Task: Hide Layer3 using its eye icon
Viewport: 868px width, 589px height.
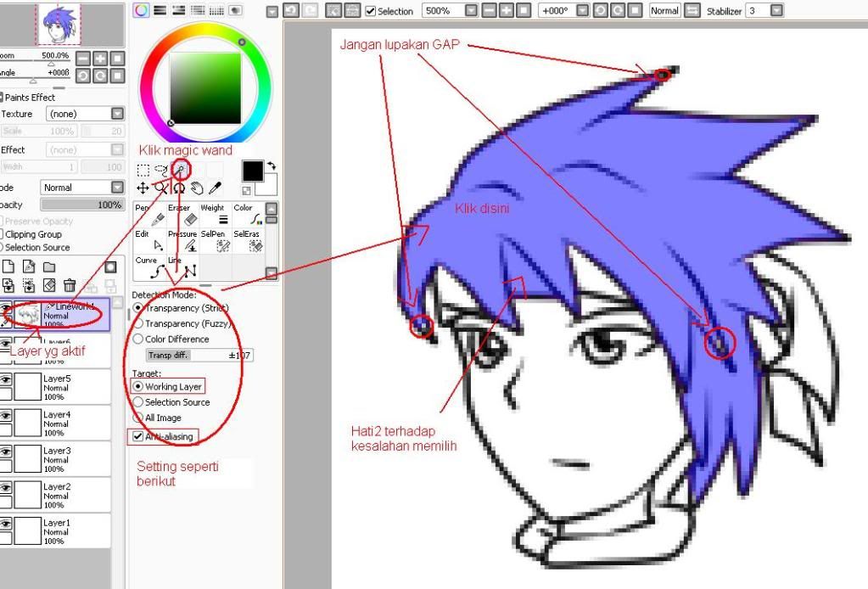Action: coord(6,452)
